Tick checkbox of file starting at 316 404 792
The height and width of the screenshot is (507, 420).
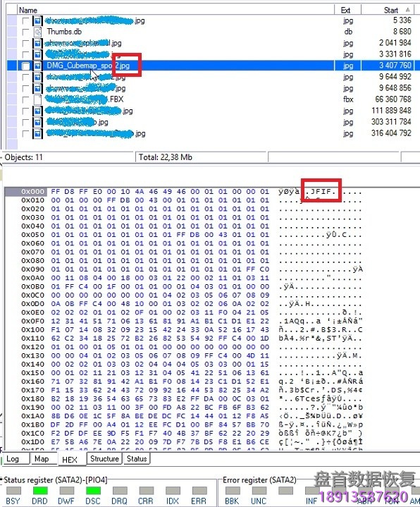point(25,133)
